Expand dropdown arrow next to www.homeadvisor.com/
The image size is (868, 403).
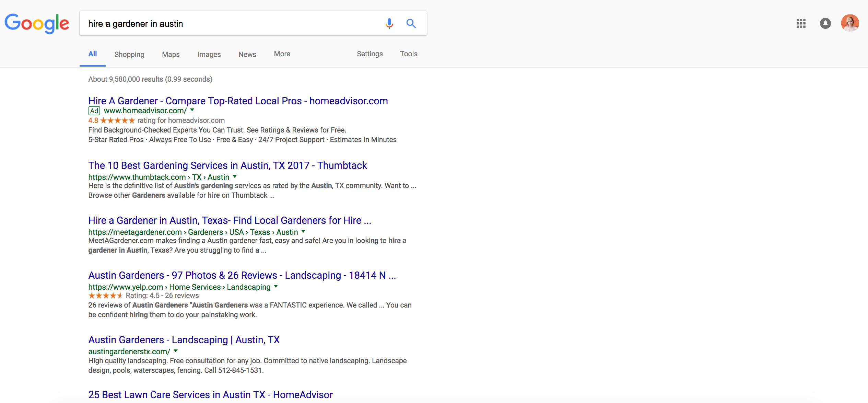pos(192,110)
